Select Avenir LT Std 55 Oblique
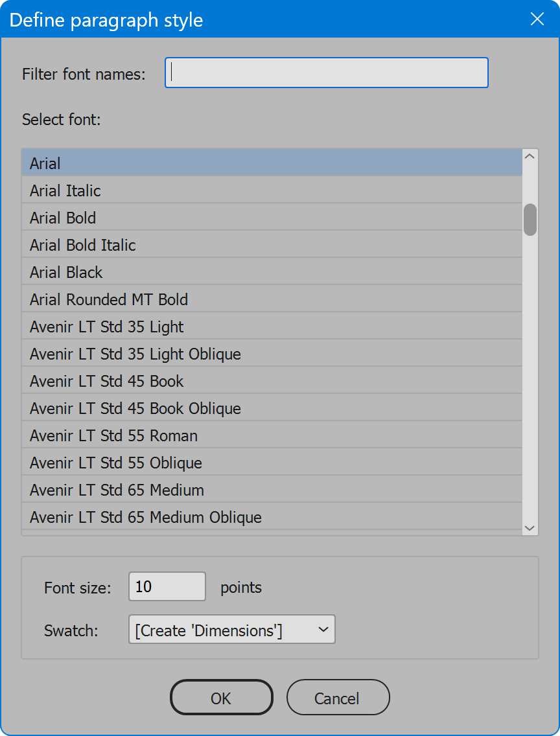 point(272,463)
